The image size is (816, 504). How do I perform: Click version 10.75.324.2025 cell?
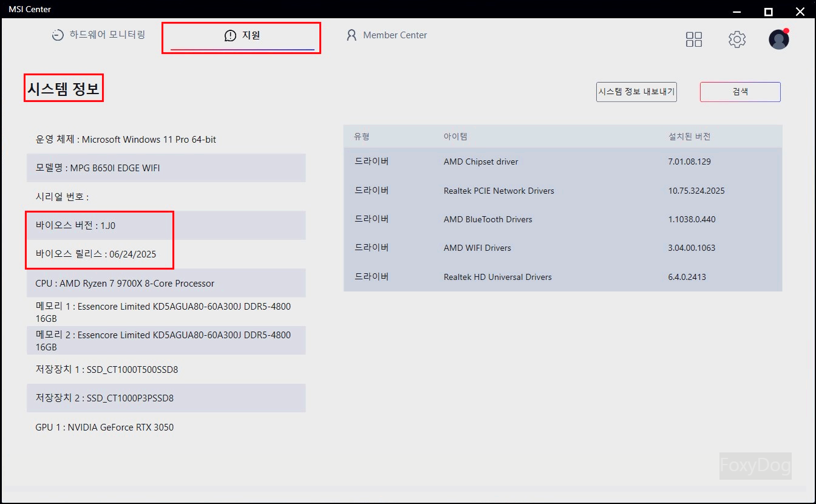click(x=696, y=191)
